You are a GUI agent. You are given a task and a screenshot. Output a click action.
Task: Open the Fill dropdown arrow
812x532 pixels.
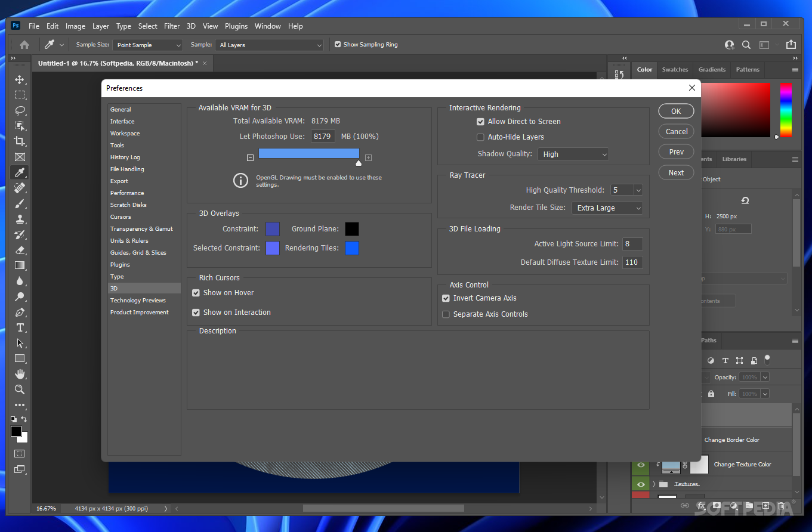click(x=764, y=394)
